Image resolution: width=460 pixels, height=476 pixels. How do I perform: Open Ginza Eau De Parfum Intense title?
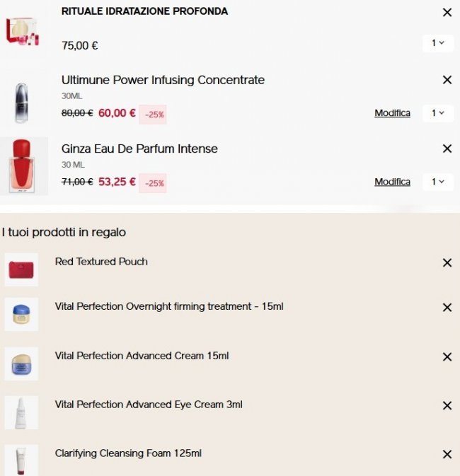pyautogui.click(x=139, y=149)
